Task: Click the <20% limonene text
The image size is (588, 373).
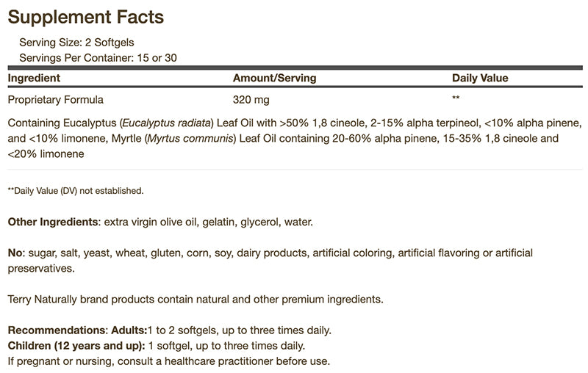Action: (46, 153)
